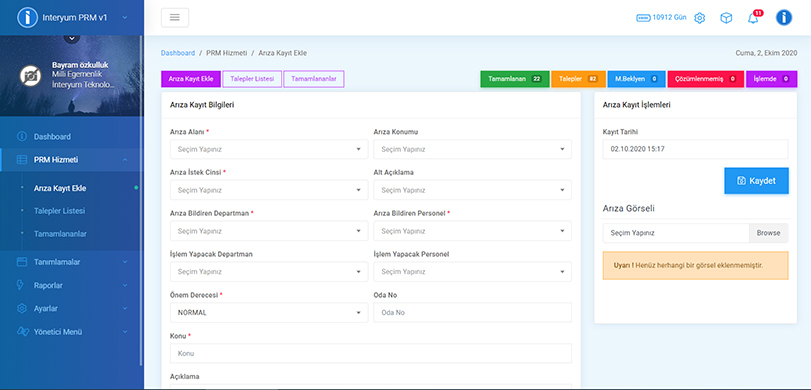Open the Arıza Bildiren Departman dropdown

(269, 231)
